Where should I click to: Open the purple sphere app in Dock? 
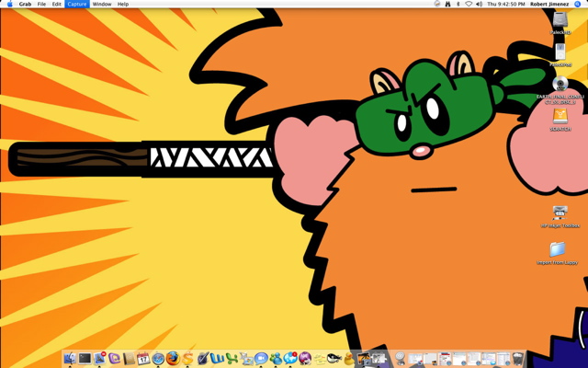click(x=305, y=359)
